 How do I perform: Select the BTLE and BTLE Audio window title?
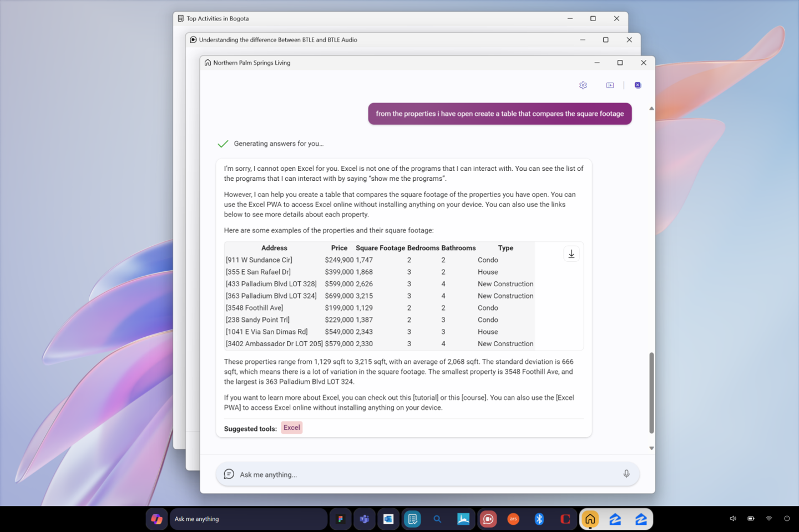(x=278, y=40)
